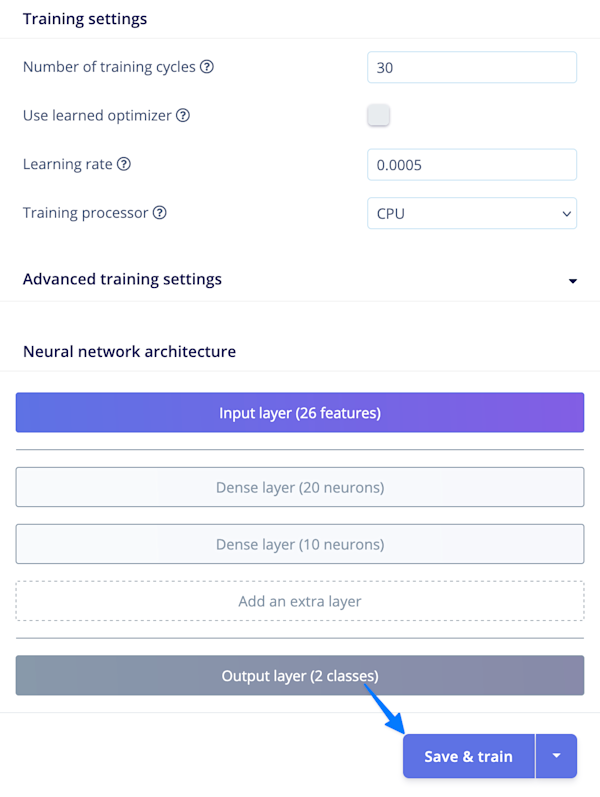
Task: Open the Training processor CPU dropdown
Action: tap(472, 213)
